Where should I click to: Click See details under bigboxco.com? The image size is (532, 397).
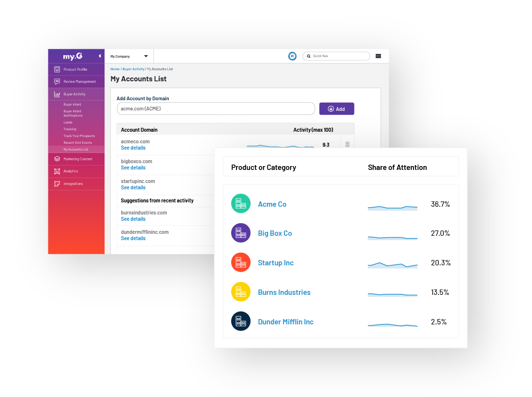tap(133, 168)
